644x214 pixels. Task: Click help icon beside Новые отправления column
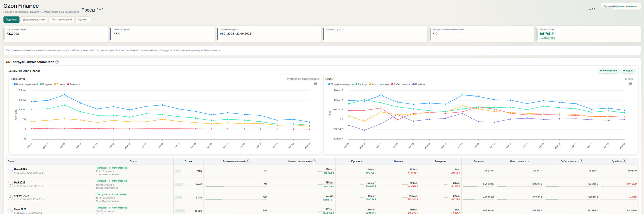314,161
